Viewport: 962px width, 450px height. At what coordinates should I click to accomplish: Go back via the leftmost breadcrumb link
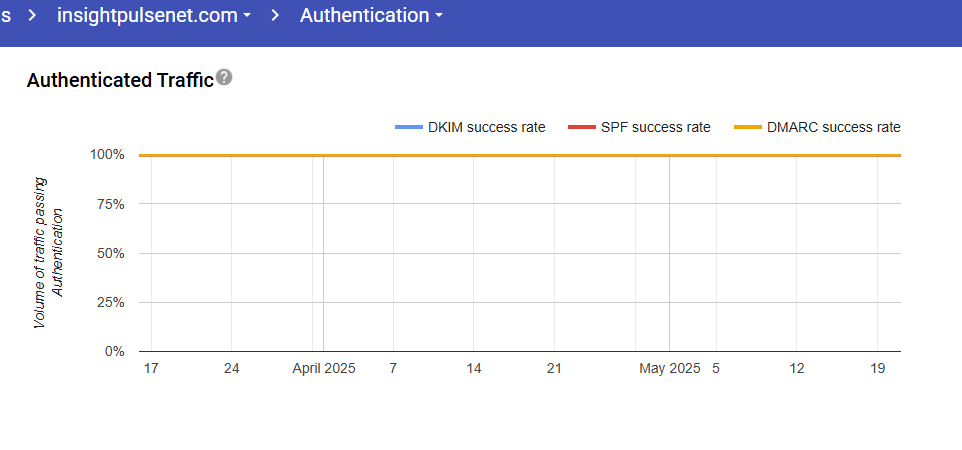click(x=6, y=16)
